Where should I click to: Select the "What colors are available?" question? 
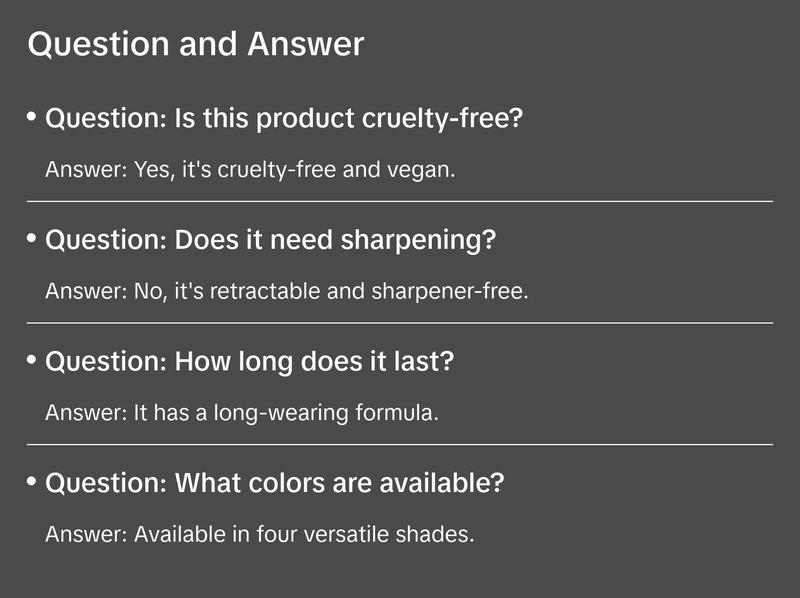point(275,484)
